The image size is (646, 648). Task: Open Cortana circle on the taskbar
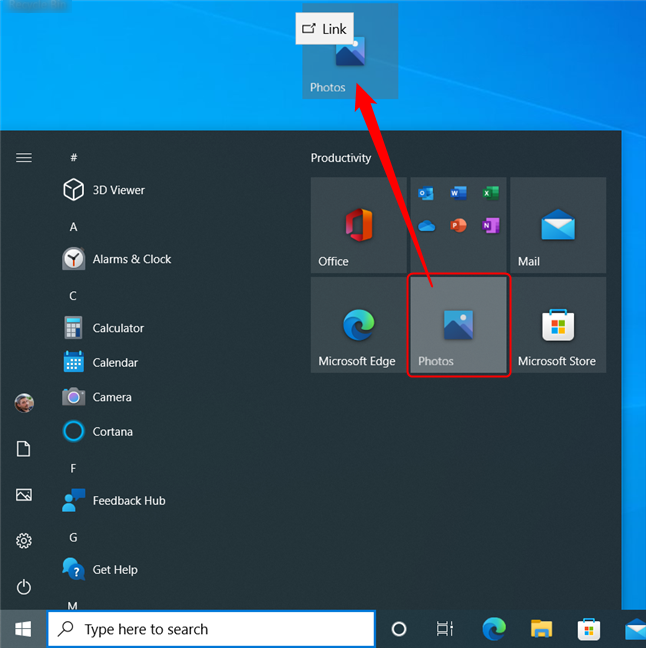coord(399,629)
